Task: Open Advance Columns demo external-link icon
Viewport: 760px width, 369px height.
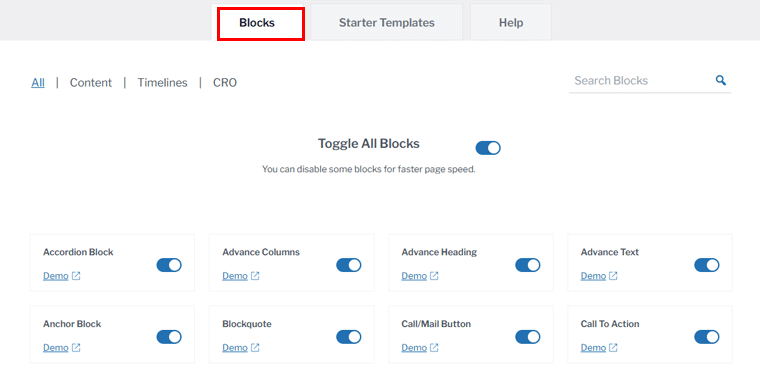Action: [255, 276]
